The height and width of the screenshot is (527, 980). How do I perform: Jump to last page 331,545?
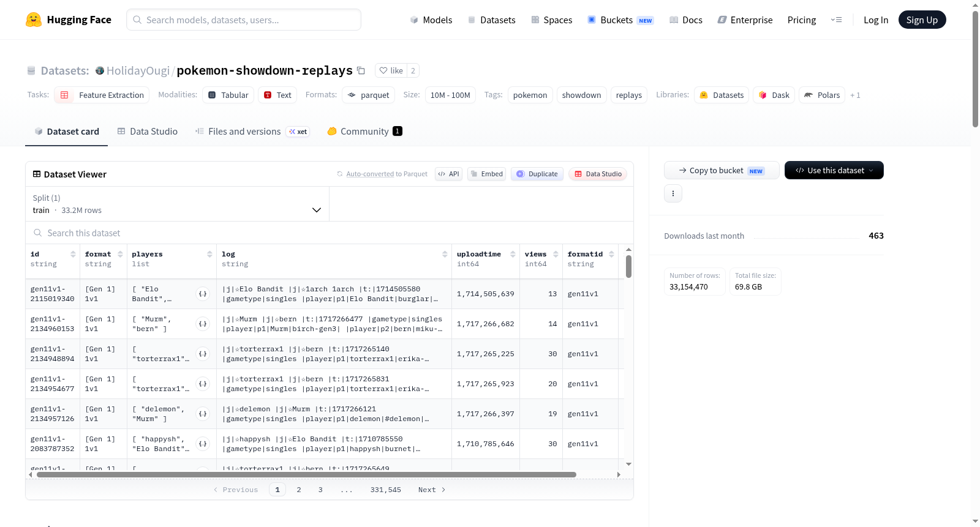pyautogui.click(x=386, y=490)
